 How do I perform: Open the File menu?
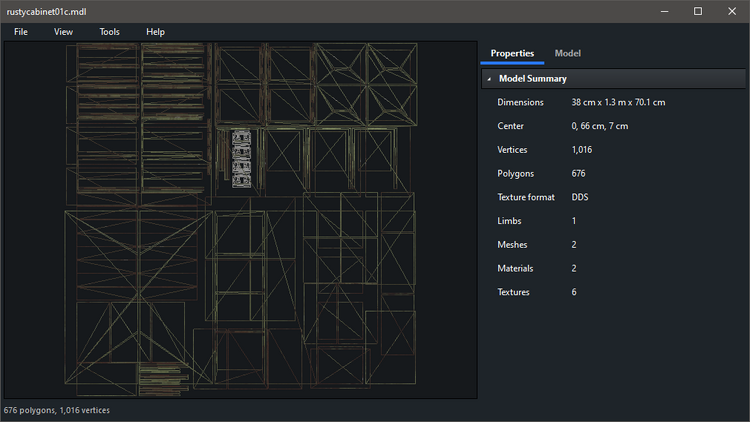click(21, 32)
